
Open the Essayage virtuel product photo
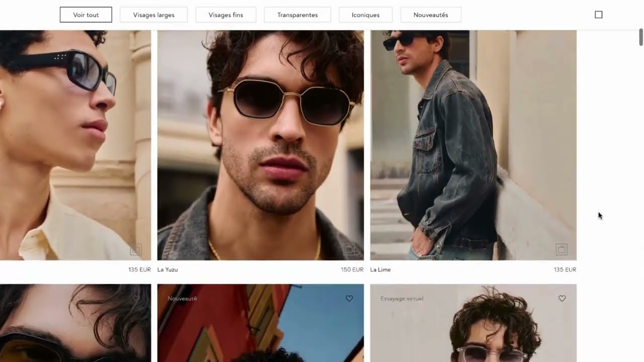coord(473,323)
